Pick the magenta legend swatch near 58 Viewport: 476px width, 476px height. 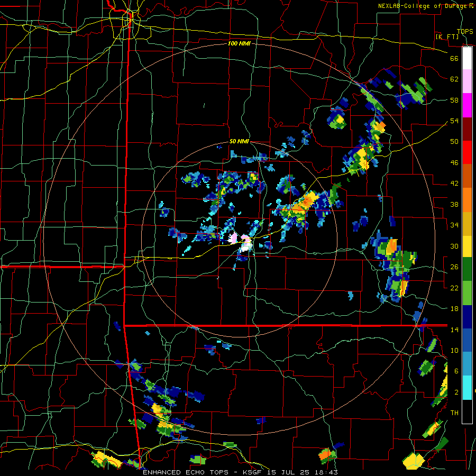[x=467, y=105]
